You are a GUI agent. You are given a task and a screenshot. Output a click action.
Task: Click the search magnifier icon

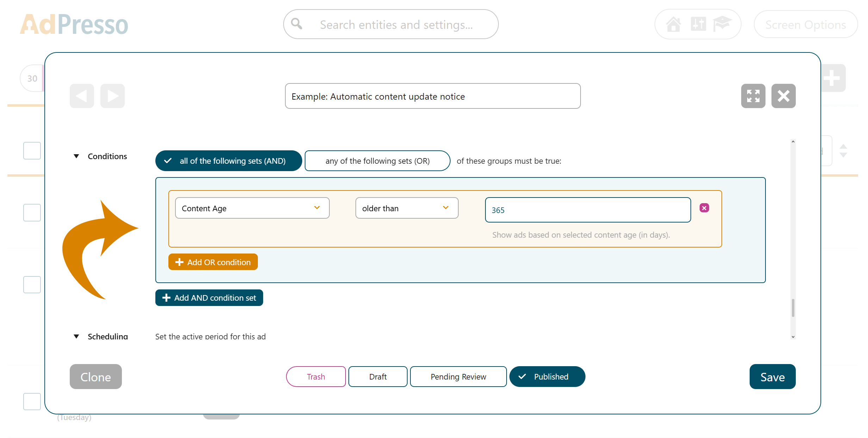296,24
